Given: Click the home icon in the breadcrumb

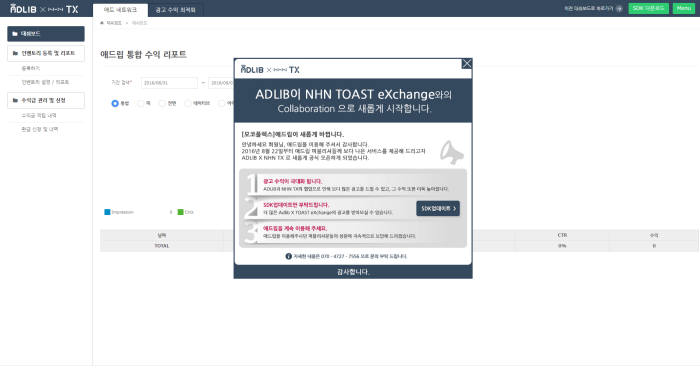Looking at the screenshot, I should [102, 23].
